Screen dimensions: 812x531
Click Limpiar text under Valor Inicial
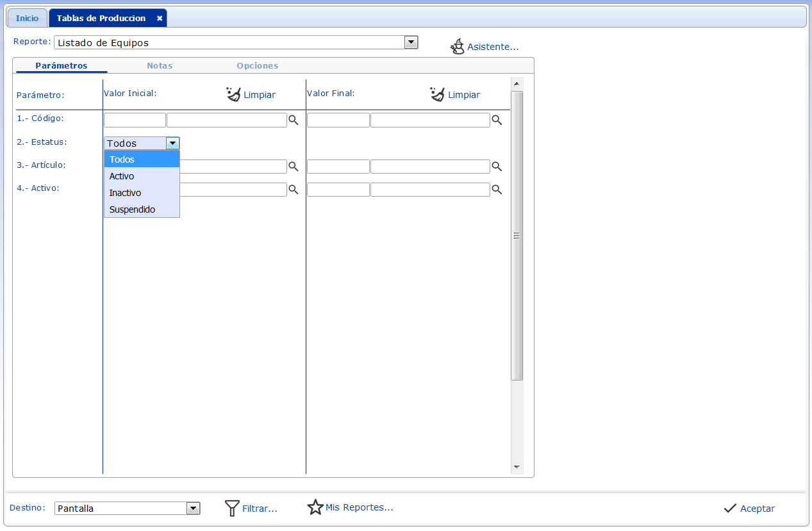tap(260, 95)
